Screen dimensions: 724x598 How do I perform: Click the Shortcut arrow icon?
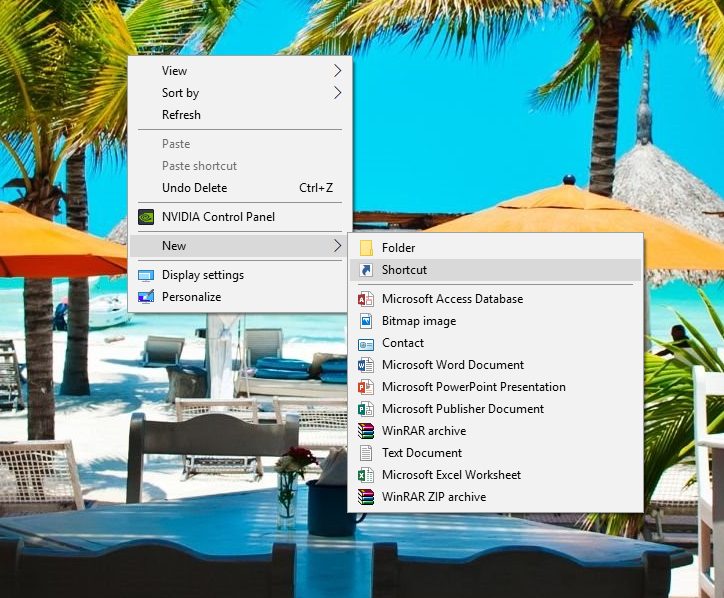tap(366, 270)
